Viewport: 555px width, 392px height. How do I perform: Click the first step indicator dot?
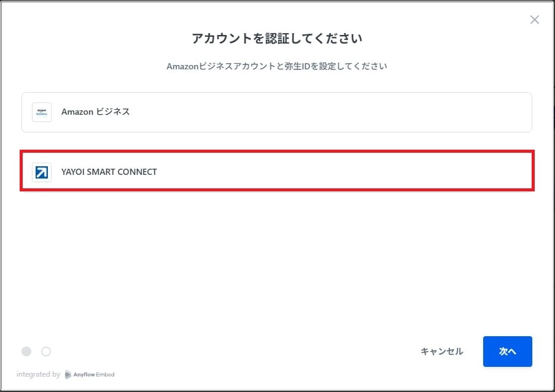click(x=26, y=352)
